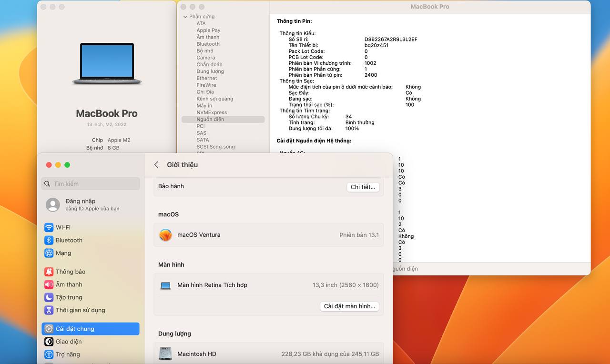The image size is (610, 364).
Task: Click the Phiên bản 13.1 text
Action: pyautogui.click(x=359, y=235)
